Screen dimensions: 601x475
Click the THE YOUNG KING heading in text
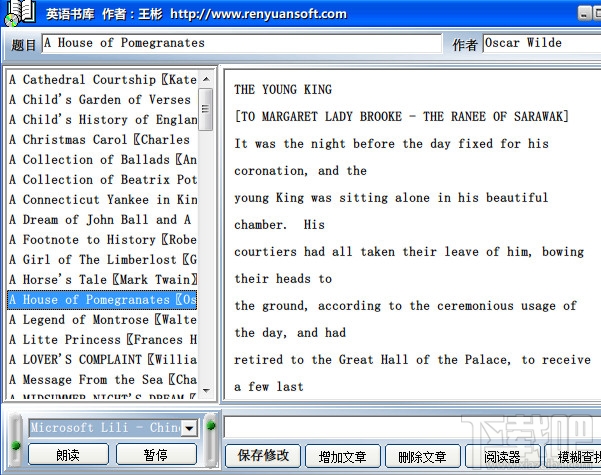pyautogui.click(x=283, y=90)
